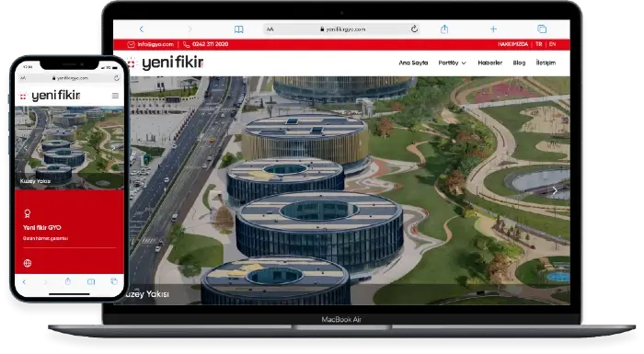This screenshot has height=354, width=644.
Task: Click the phone icon in red bar
Action: click(186, 44)
